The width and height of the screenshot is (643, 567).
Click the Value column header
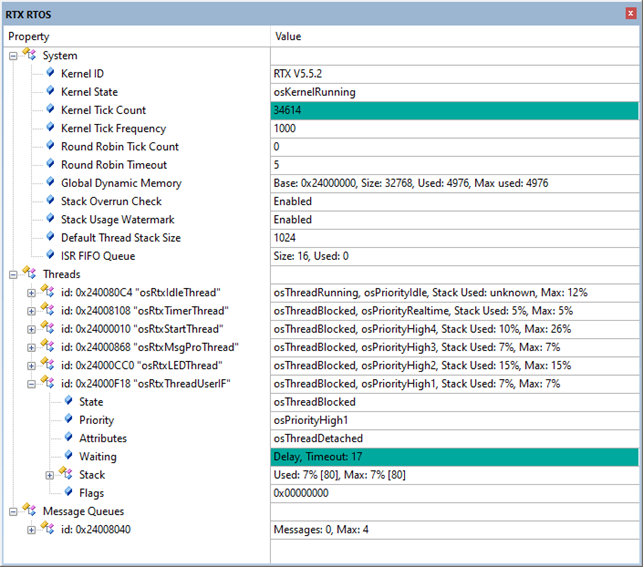[x=455, y=36]
